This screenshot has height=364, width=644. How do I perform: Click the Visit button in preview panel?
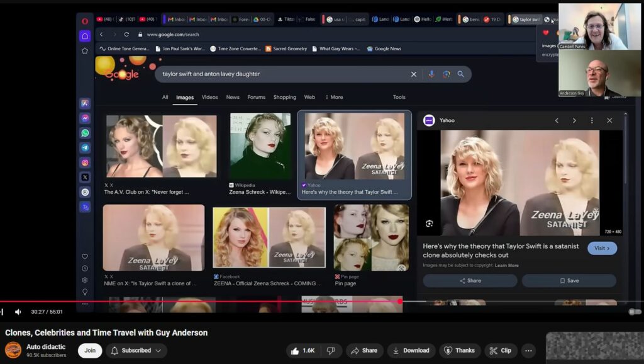click(602, 248)
